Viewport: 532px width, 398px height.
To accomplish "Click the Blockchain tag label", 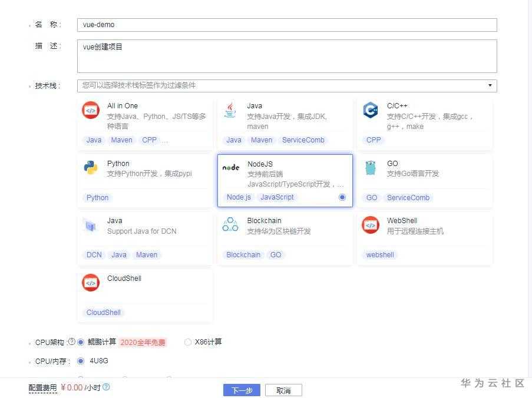I will 243,254.
